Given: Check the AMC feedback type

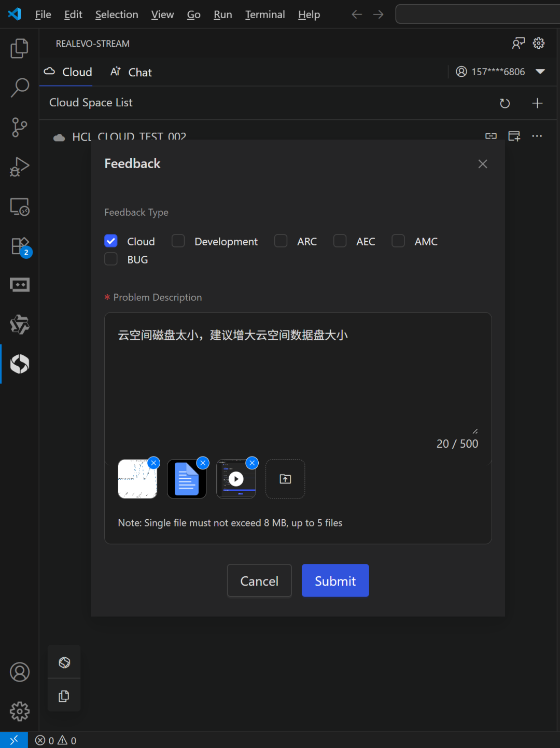Looking at the screenshot, I should point(398,241).
